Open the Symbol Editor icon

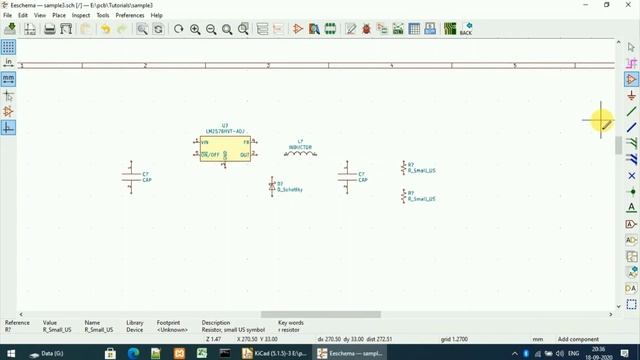(x=298, y=29)
